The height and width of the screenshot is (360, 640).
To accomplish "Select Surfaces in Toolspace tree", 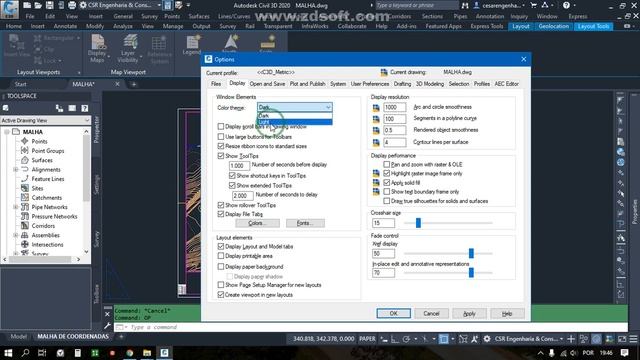I will coord(42,160).
